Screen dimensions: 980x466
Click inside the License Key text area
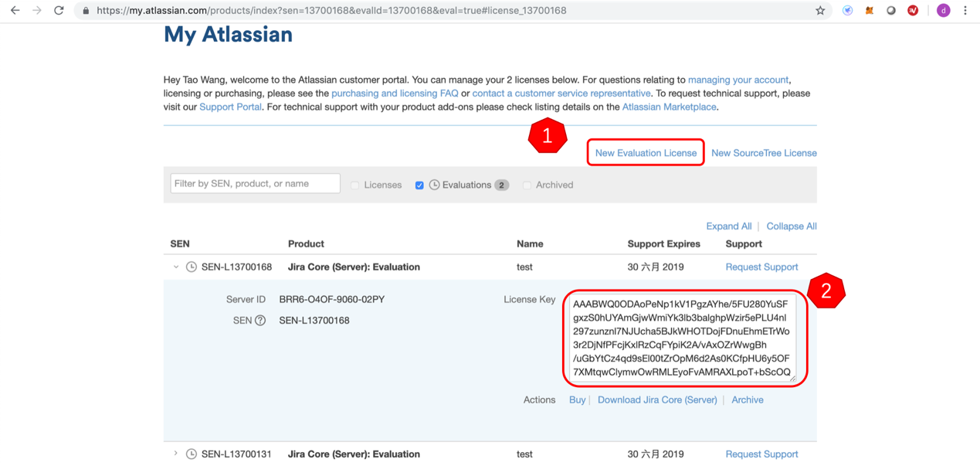[x=683, y=338]
